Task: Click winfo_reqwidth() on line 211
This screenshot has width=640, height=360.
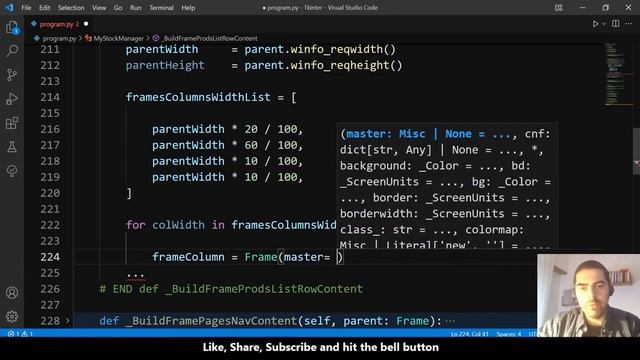Action: [x=343, y=49]
